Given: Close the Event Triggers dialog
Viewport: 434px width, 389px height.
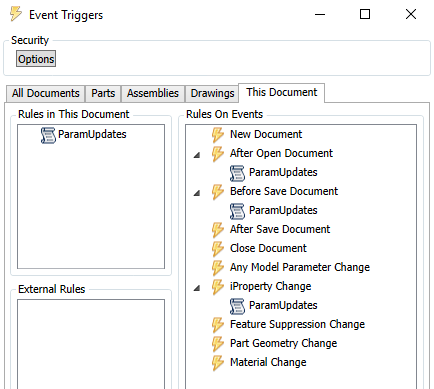Looking at the screenshot, I should tap(411, 14).
